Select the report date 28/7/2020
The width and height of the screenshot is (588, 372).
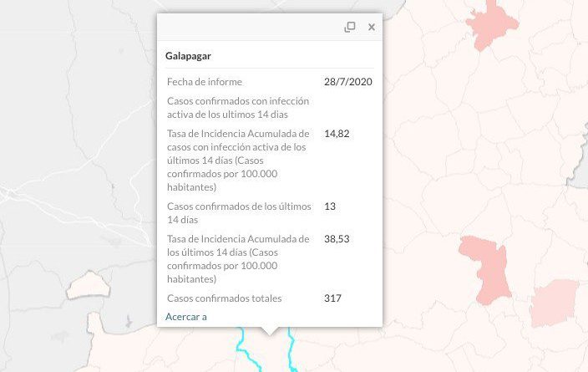[x=347, y=82]
